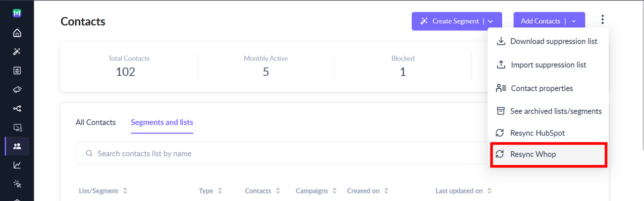Open the monitor cursor sidebar icon
Viewport: 644px width, 201px height.
(x=17, y=128)
